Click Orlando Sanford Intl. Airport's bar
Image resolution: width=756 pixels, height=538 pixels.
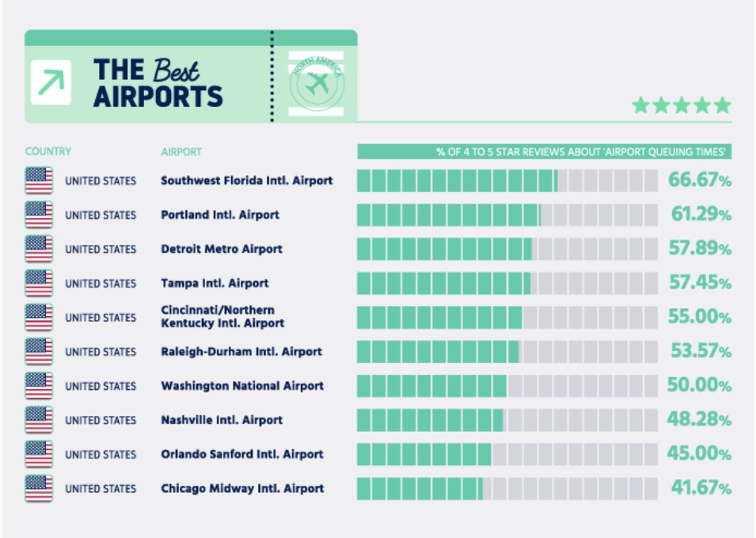tap(507, 454)
